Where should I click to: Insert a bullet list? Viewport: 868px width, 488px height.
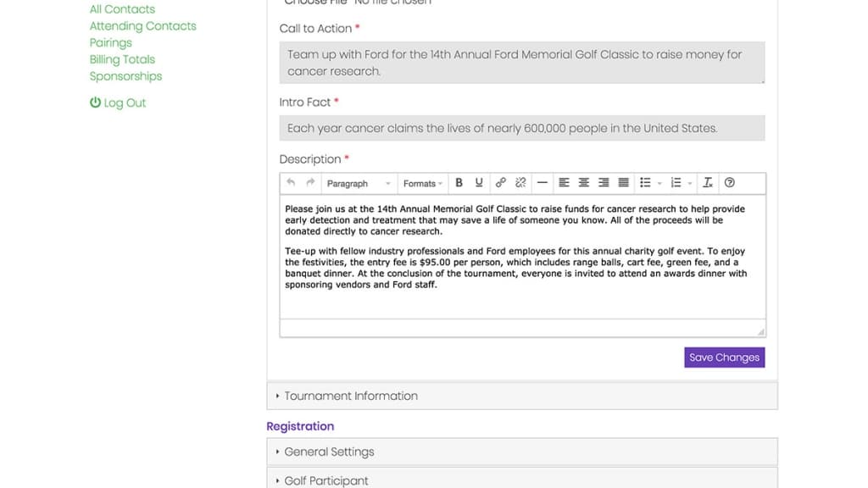click(x=645, y=183)
